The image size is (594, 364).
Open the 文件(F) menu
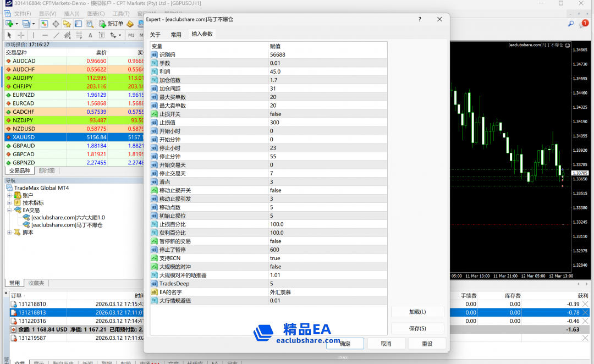click(x=23, y=13)
